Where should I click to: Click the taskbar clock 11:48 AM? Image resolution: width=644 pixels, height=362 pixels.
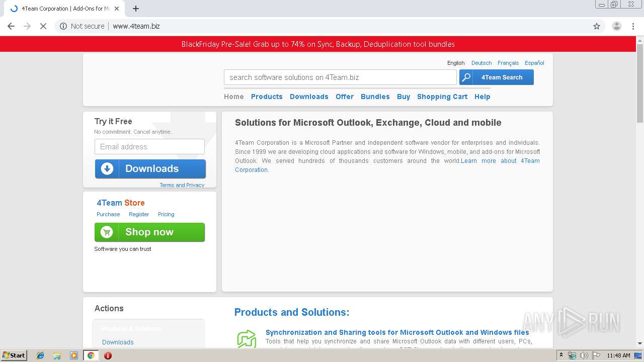pyautogui.click(x=618, y=355)
